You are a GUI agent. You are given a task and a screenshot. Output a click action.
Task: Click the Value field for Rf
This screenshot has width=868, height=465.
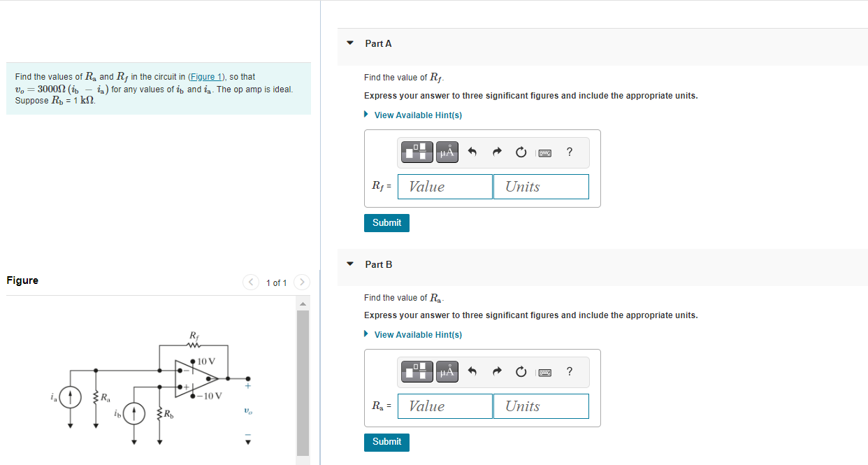[444, 186]
